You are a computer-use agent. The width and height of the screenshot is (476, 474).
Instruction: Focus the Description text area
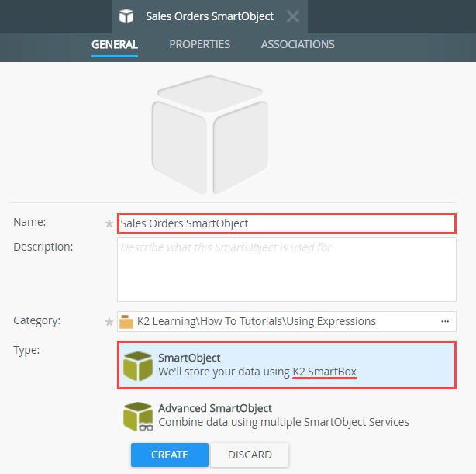pos(286,268)
